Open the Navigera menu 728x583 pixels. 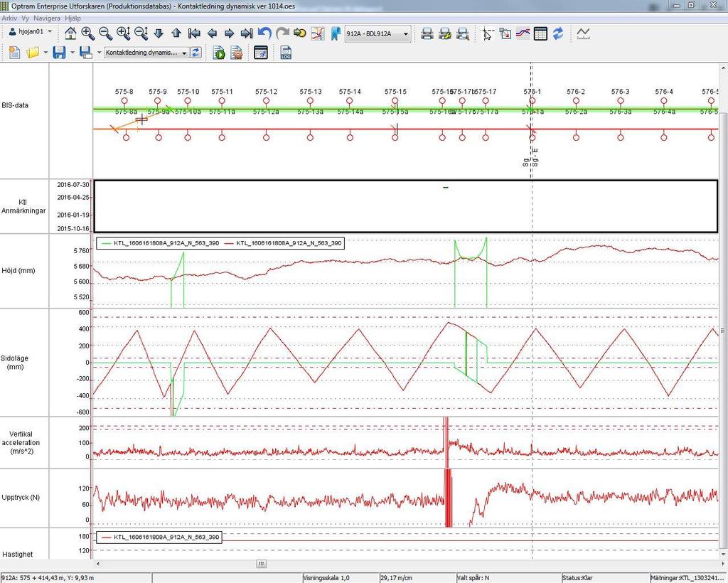click(x=47, y=18)
